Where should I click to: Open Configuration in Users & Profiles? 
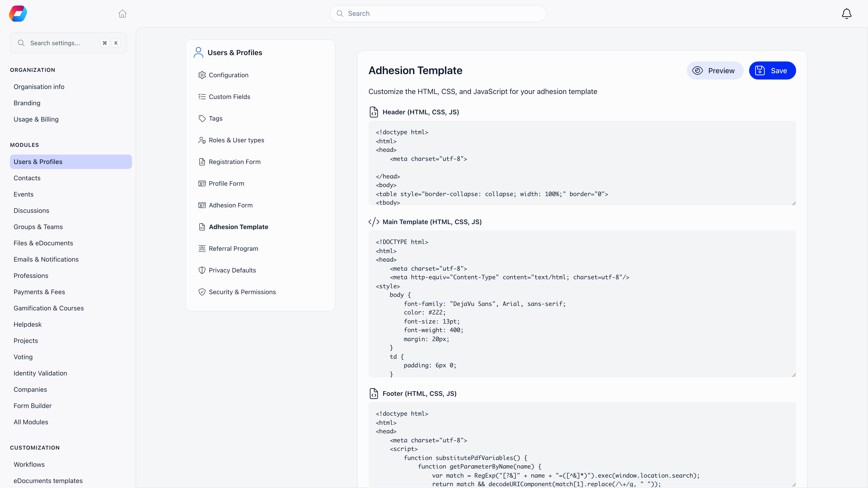[229, 75]
